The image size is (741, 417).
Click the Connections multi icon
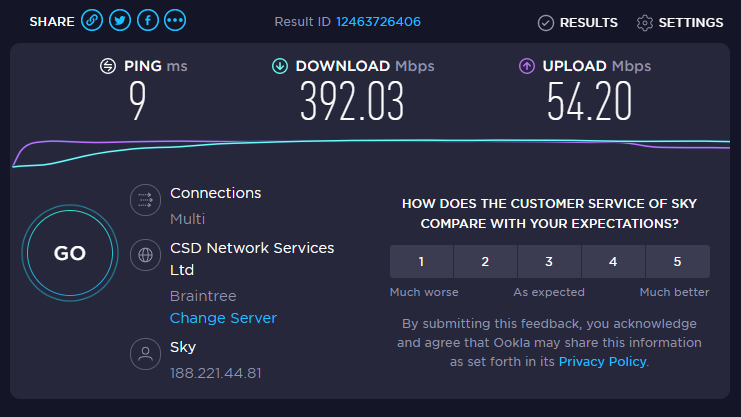(x=146, y=200)
